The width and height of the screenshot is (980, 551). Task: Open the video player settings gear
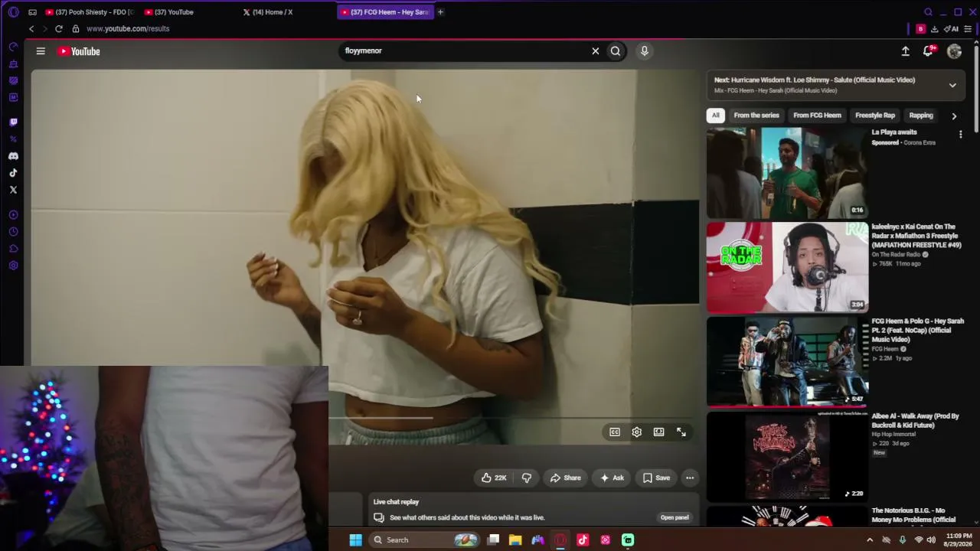pos(636,432)
